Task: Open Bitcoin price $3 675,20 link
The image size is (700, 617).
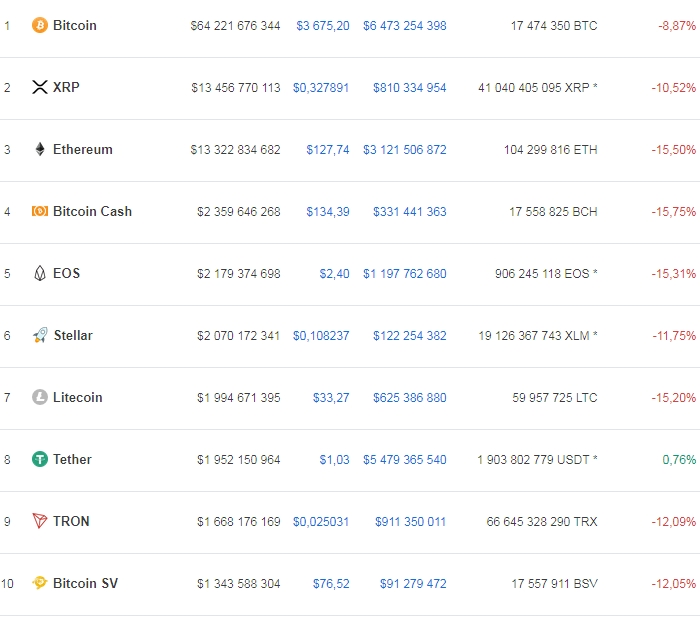Action: coord(323,25)
